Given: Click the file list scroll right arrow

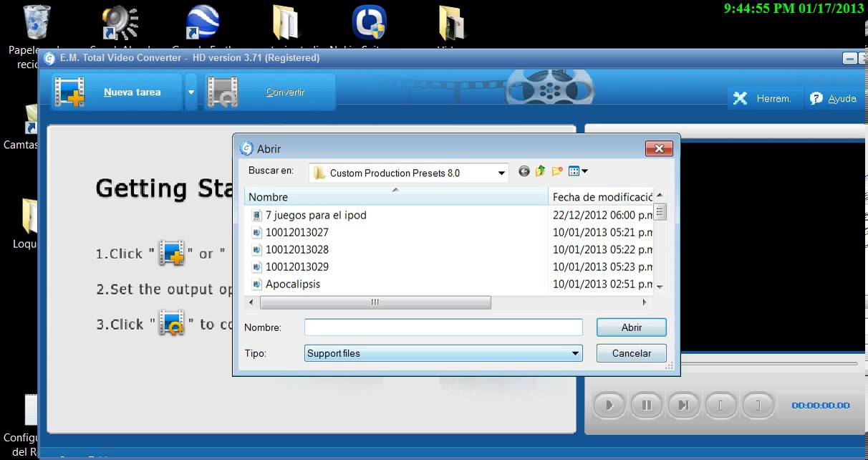Looking at the screenshot, I should point(644,302).
